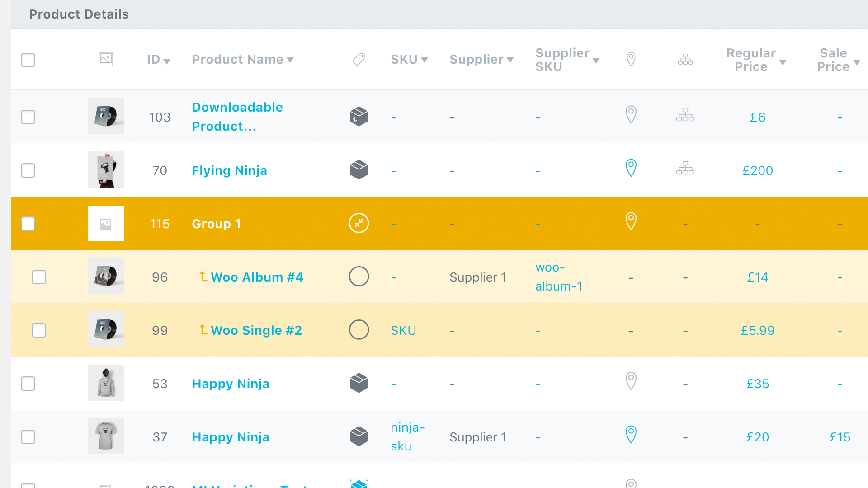Click the grouped product icon for Group 1
Viewport: 868px width, 488px height.
tap(359, 223)
